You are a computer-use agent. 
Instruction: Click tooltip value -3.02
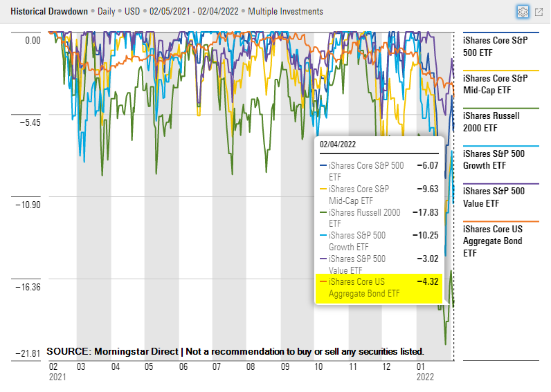coord(428,259)
